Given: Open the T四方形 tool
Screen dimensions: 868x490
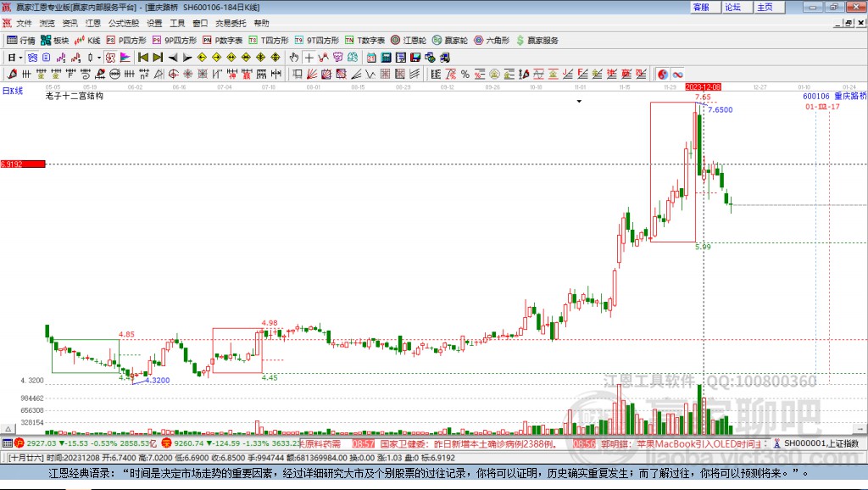Looking at the screenshot, I should click(x=269, y=41).
